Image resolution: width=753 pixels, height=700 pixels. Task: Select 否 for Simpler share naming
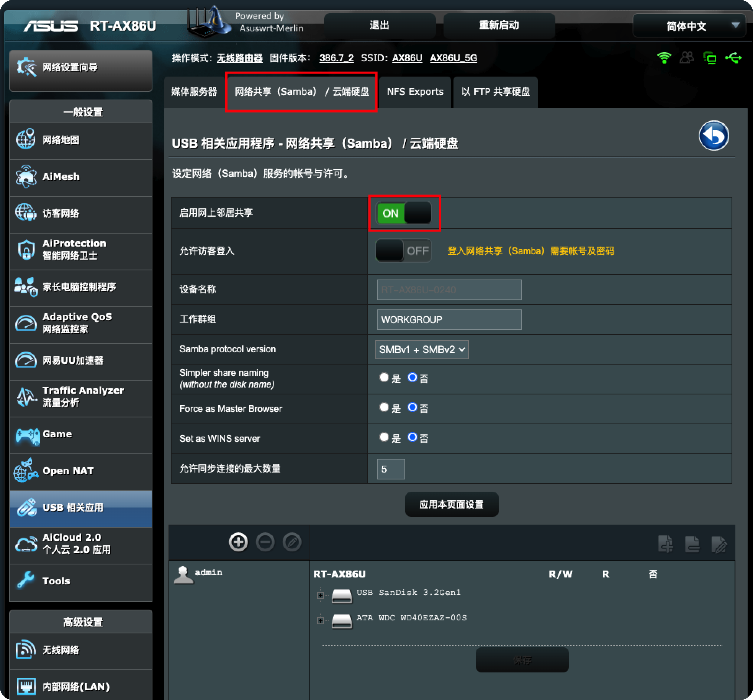412,377
